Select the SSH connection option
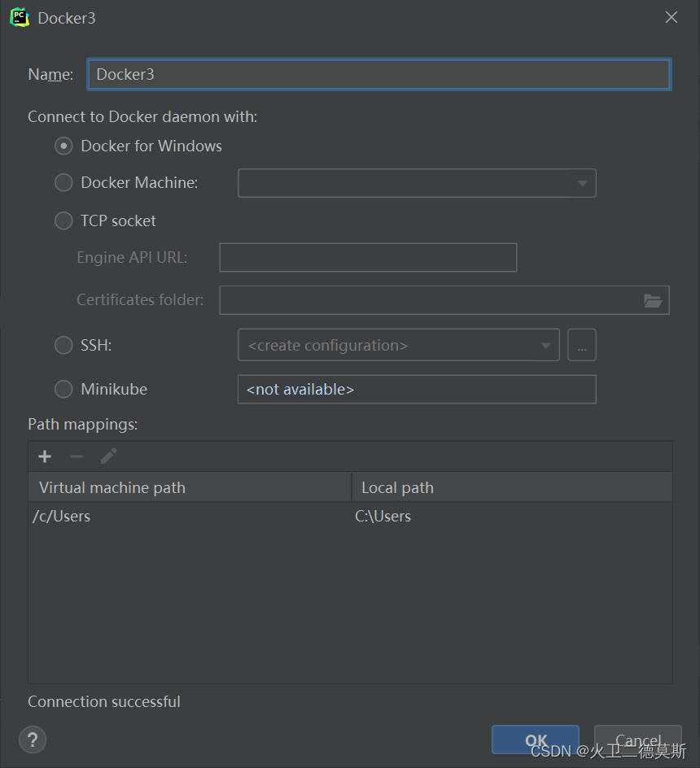This screenshot has height=768, width=700. pos(63,345)
